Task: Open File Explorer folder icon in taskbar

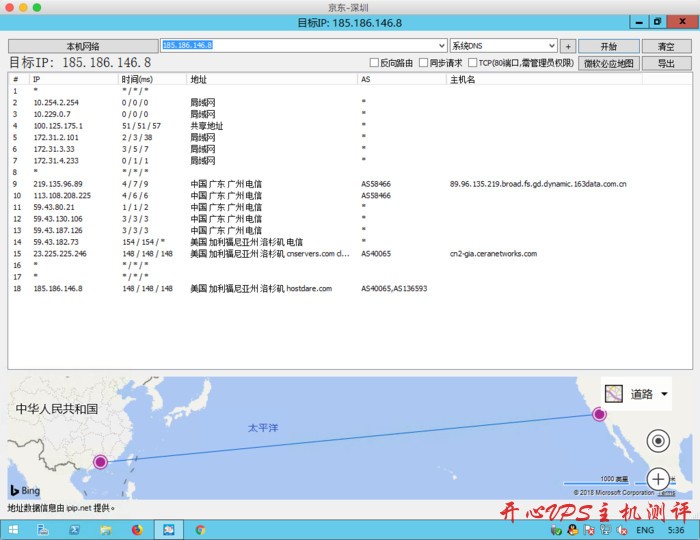Action: tap(106, 529)
